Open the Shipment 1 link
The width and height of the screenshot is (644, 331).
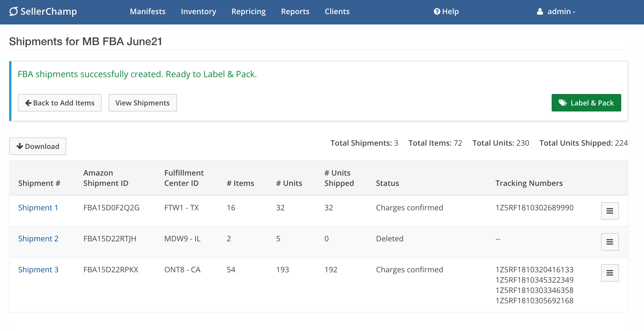(x=38, y=208)
